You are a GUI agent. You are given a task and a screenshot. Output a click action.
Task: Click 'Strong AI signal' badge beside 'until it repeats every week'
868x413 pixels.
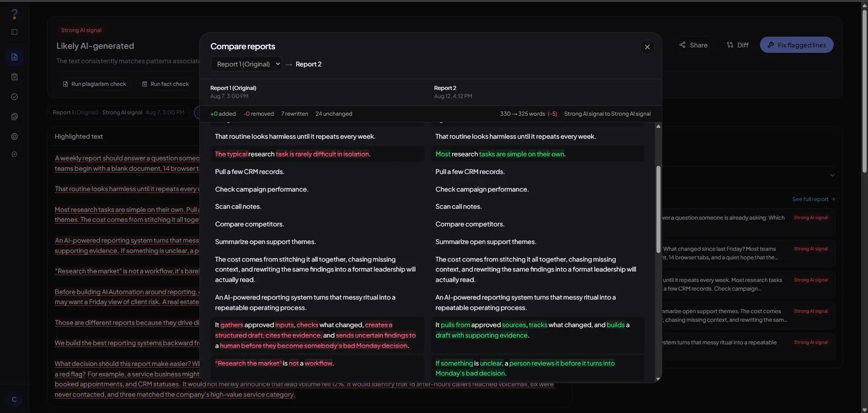pos(811,280)
